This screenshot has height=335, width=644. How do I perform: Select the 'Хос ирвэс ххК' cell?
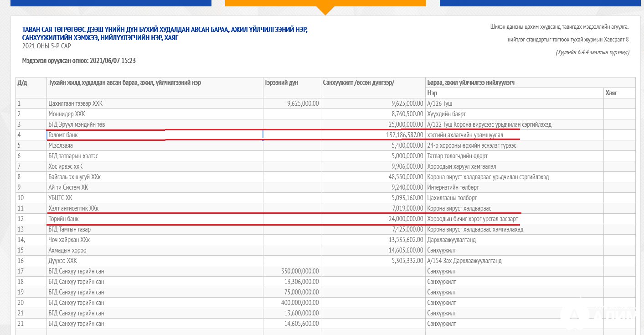point(155,166)
